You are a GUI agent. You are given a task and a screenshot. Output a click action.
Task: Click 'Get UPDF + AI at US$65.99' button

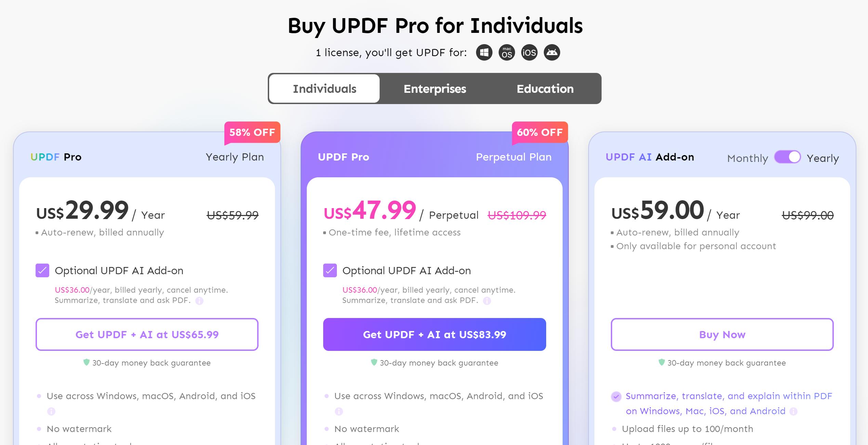[147, 334]
